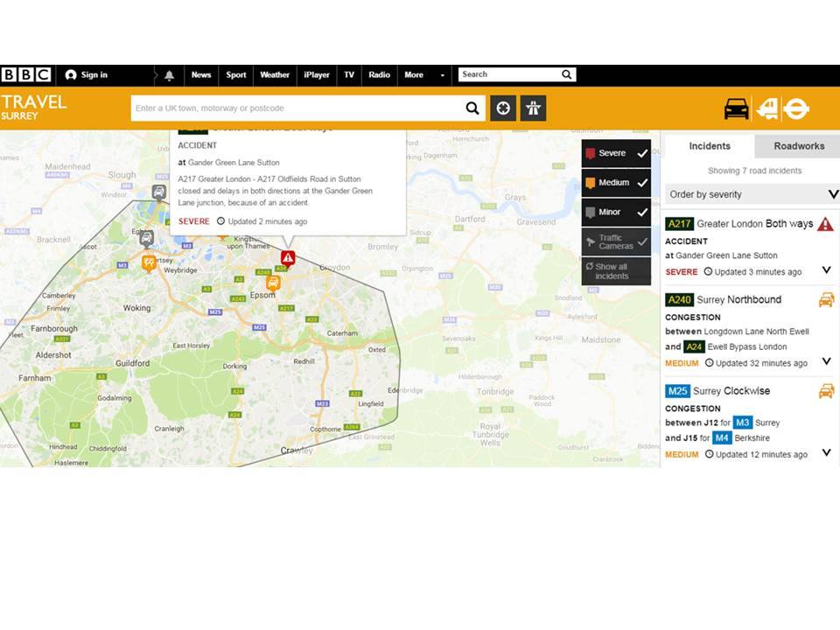840x630 pixels.
Task: Select the rail travel train icon
Action: [766, 108]
